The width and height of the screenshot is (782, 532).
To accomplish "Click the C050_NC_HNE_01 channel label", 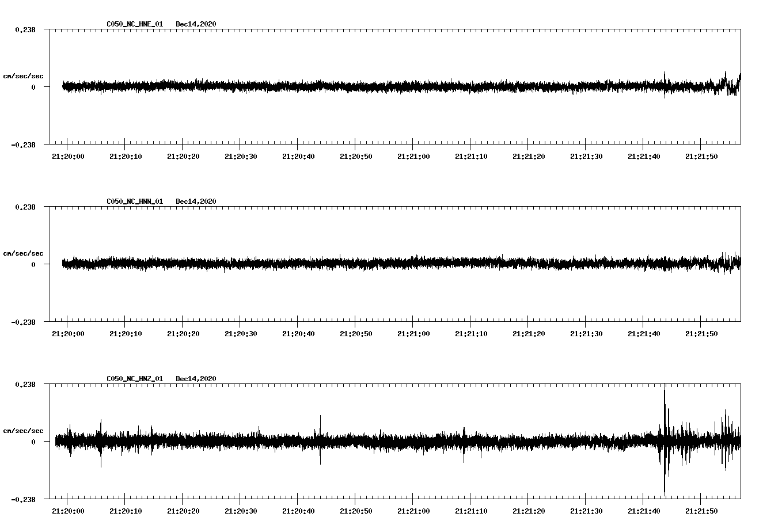I will point(134,24).
